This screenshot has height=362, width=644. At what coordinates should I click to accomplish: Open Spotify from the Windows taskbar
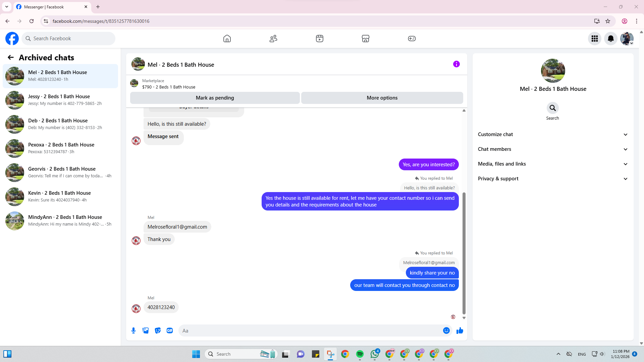pos(360,354)
